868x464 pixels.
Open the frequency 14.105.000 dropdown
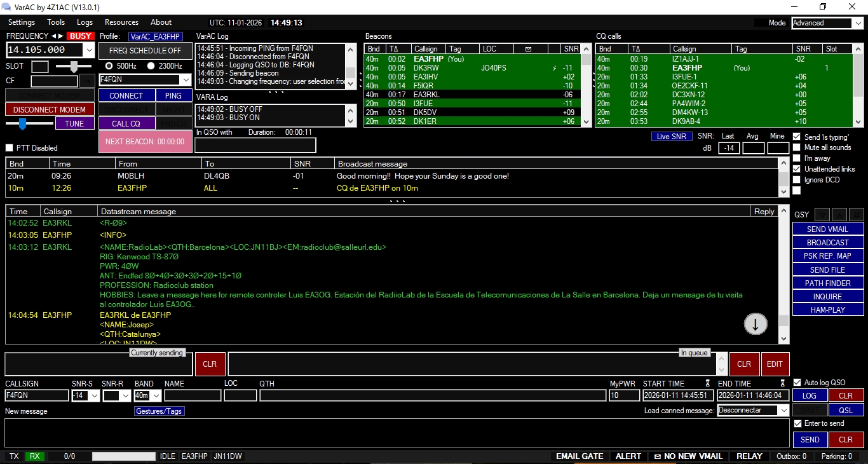(x=89, y=50)
